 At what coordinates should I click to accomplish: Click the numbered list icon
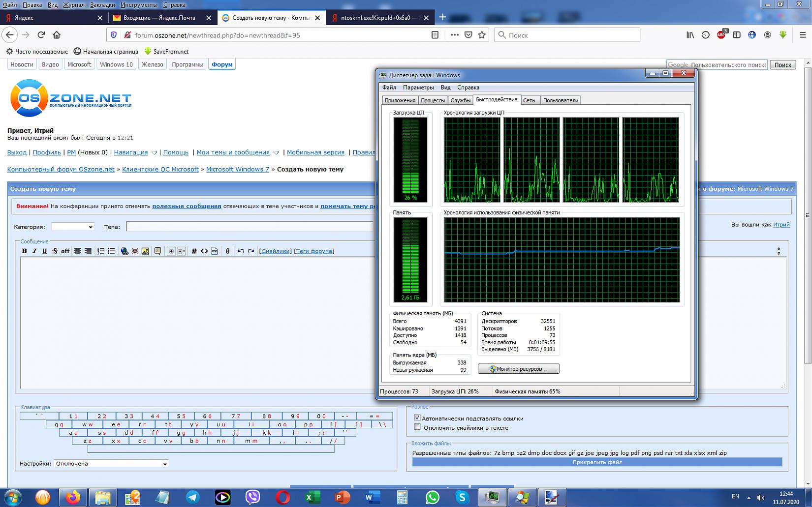pos(101,251)
